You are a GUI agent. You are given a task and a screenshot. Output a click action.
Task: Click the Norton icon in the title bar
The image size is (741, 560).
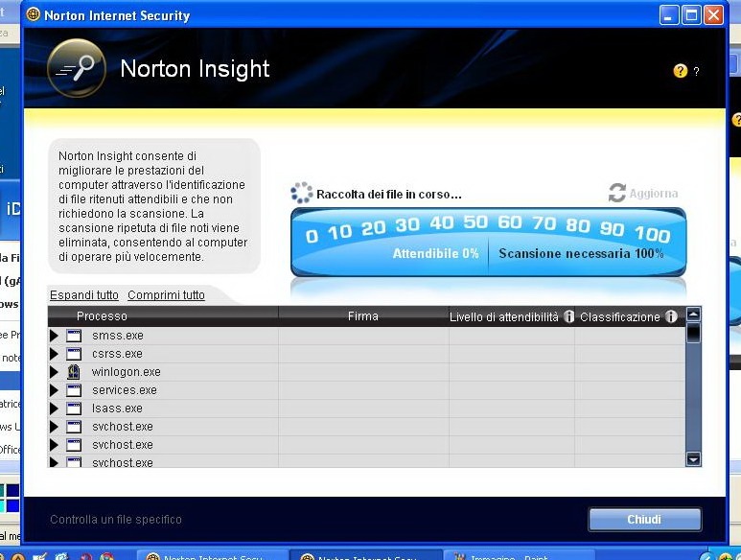point(34,15)
